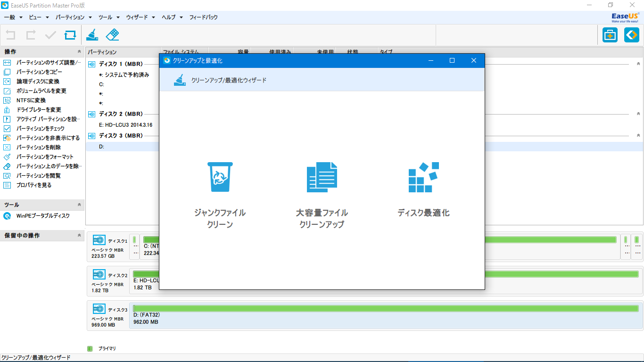Viewport: 644px width, 362px height.
Task: Click the undo arrow toolbar icon
Action: 11,35
